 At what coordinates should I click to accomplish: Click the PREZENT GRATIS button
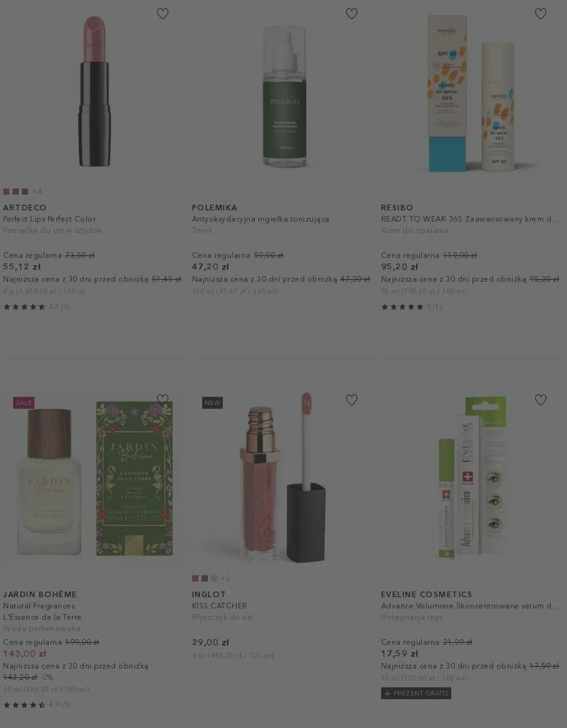click(x=416, y=693)
